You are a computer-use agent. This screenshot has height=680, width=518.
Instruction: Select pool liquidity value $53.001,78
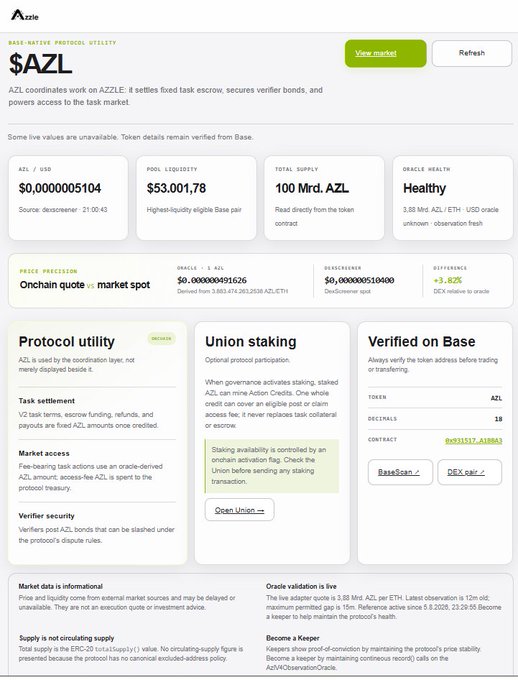176,188
